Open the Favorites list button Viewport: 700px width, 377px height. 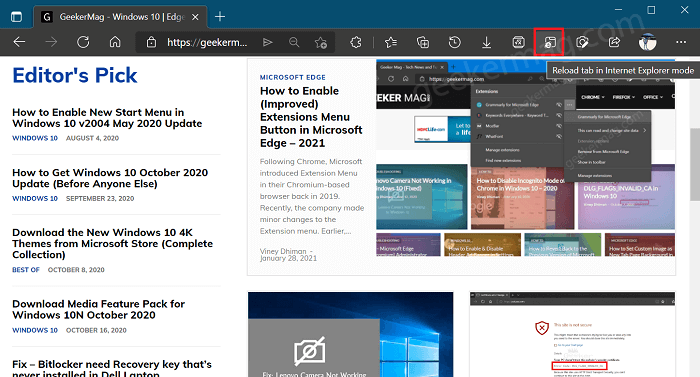pos(391,42)
